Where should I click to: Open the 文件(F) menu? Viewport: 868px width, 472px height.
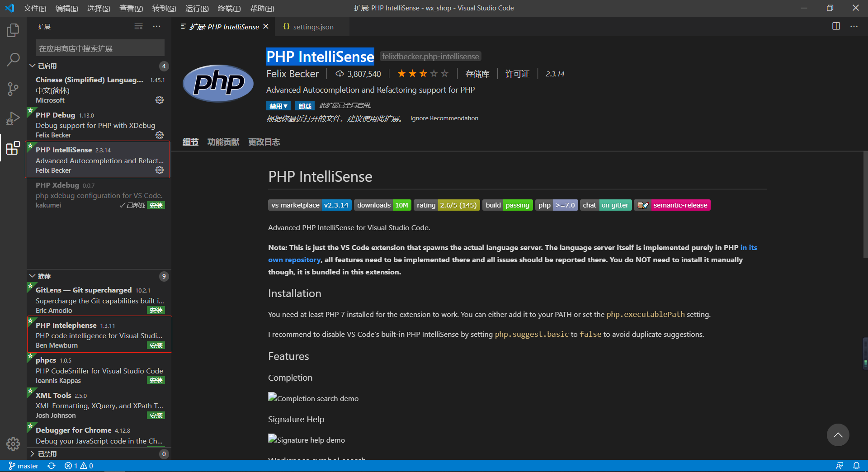pos(35,8)
